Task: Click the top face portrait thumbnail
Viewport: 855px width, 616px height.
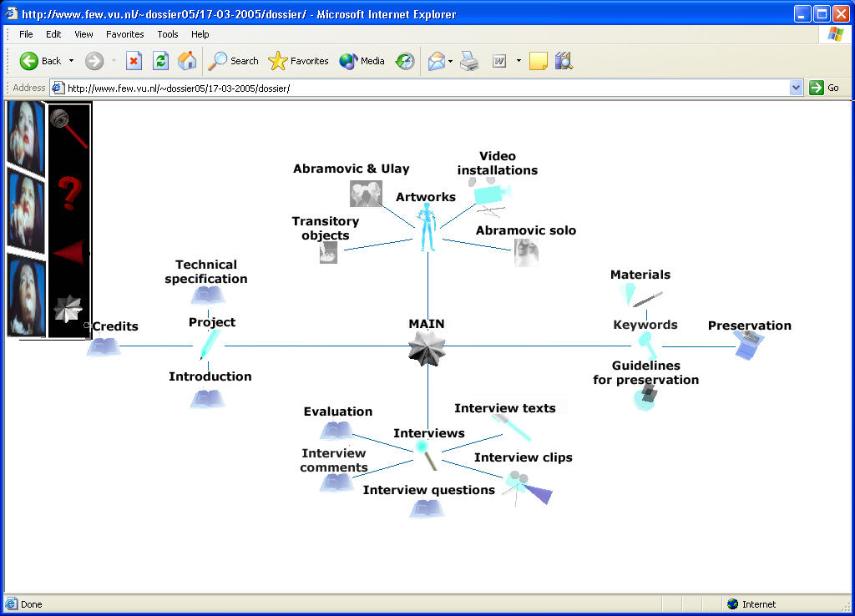Action: (x=26, y=138)
